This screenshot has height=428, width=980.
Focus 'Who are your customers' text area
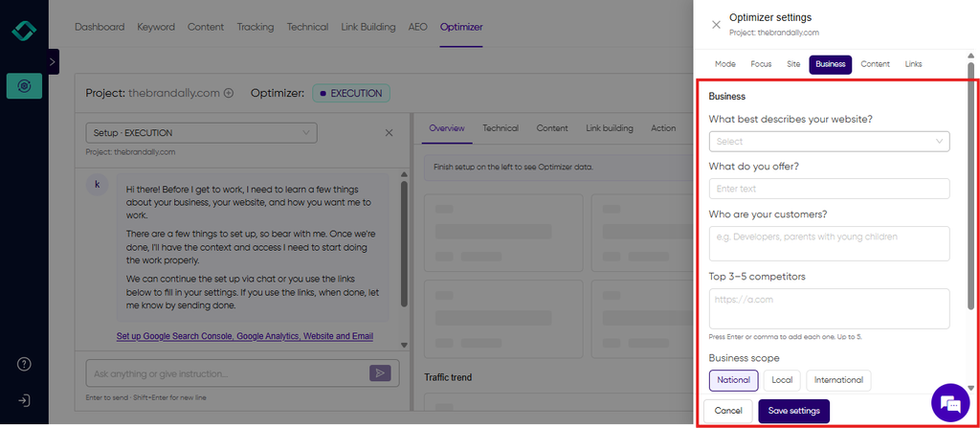(830, 243)
